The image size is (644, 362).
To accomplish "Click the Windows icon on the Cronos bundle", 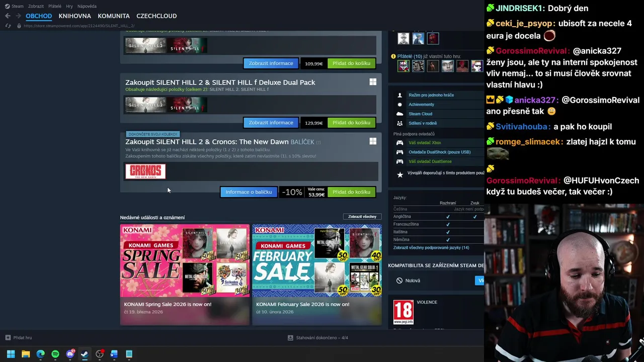I will click(x=373, y=141).
